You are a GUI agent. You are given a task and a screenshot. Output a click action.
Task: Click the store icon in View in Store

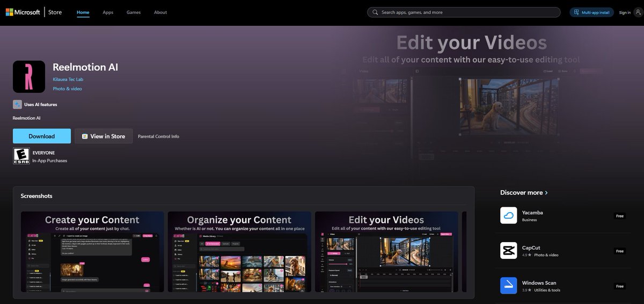[85, 136]
